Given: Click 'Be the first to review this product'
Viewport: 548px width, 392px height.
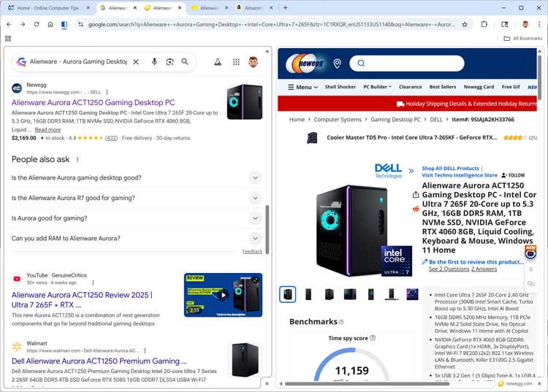Looking at the screenshot, I should click(x=476, y=262).
